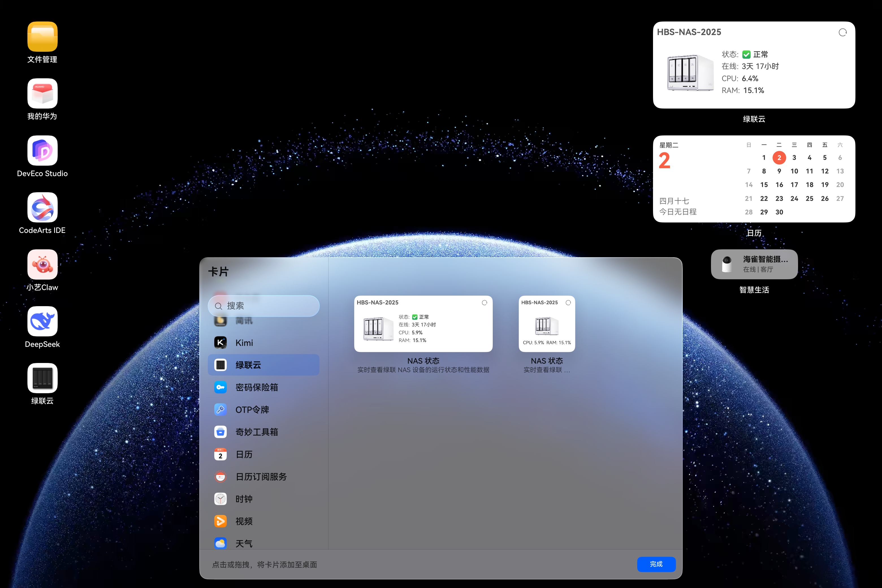Click the 海雀 camera icon in 智慧生活 widget
The width and height of the screenshot is (882, 588).
[x=727, y=264]
